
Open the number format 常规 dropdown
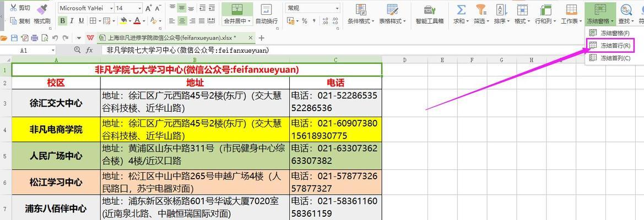[x=337, y=8]
